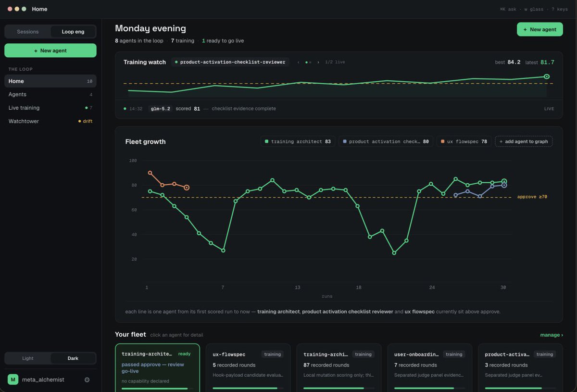Viewport: 577px width, 392px height.
Task: Switch to the Sessions tab
Action: tap(28, 32)
